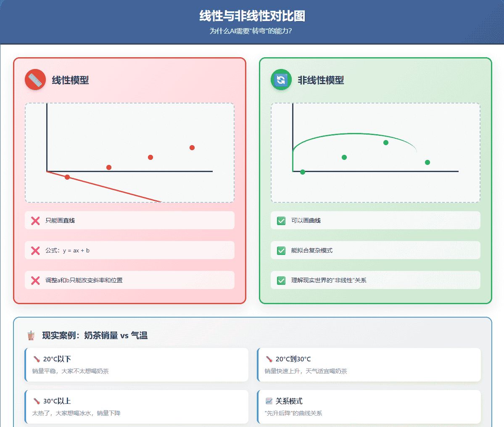Click the red X beside 调整a和b只能改变斜率和位置
504x427 pixels.
(35, 280)
